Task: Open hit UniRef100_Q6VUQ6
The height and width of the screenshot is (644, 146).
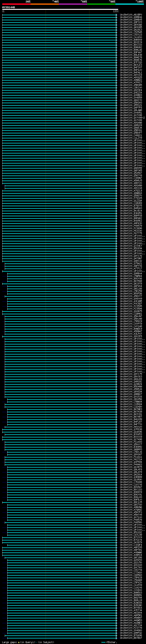Action: point(131,25)
